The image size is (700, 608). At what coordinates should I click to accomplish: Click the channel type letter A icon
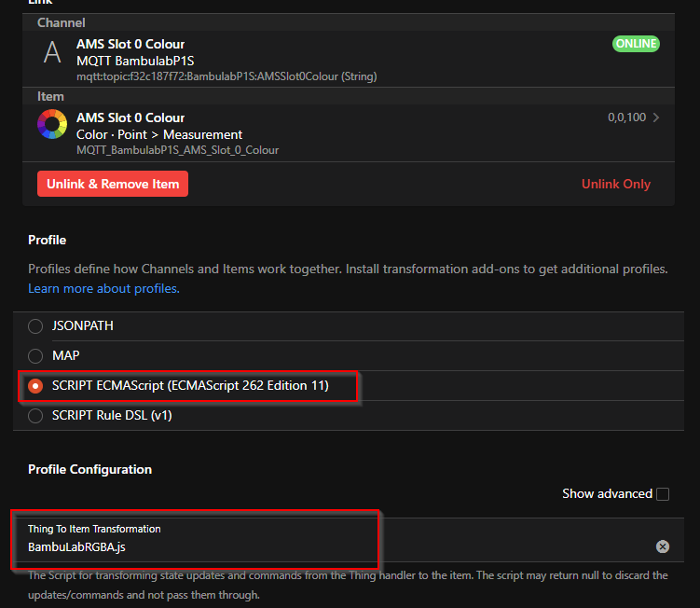pos(52,52)
